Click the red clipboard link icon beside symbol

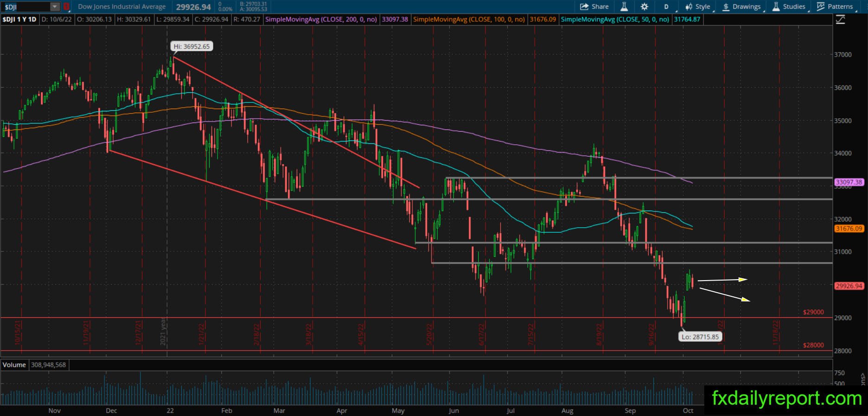[66, 6]
